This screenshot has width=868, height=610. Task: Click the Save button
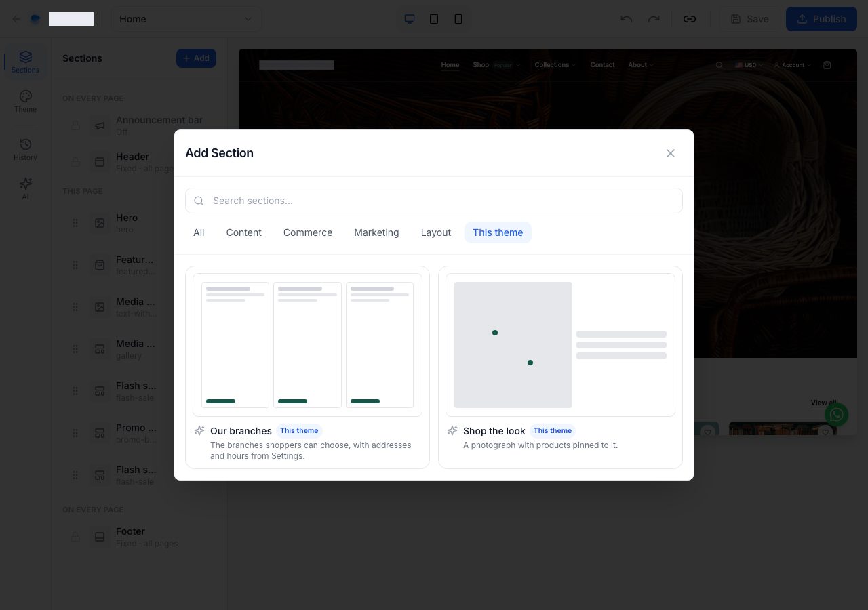tap(749, 19)
